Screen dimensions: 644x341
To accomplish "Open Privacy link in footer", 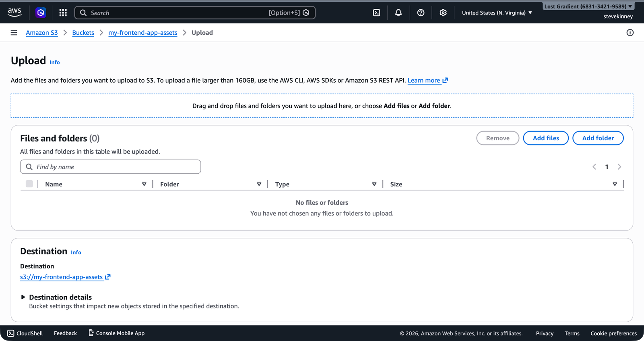I will (x=545, y=333).
